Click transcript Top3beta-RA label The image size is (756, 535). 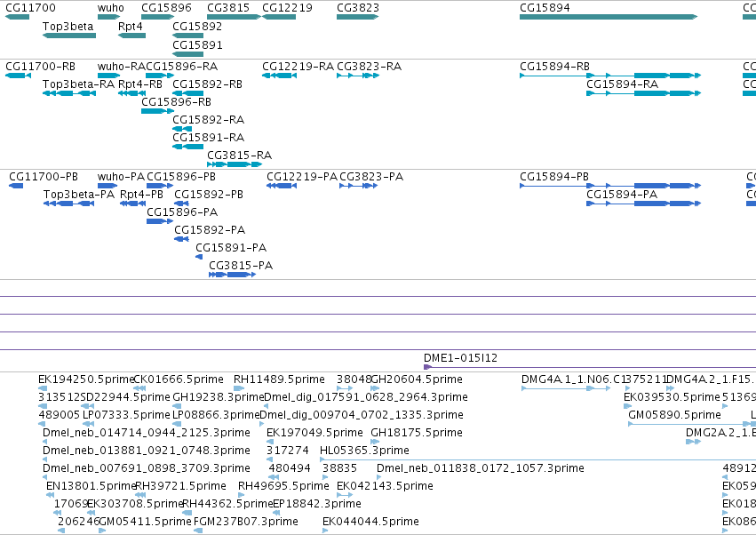[78, 84]
